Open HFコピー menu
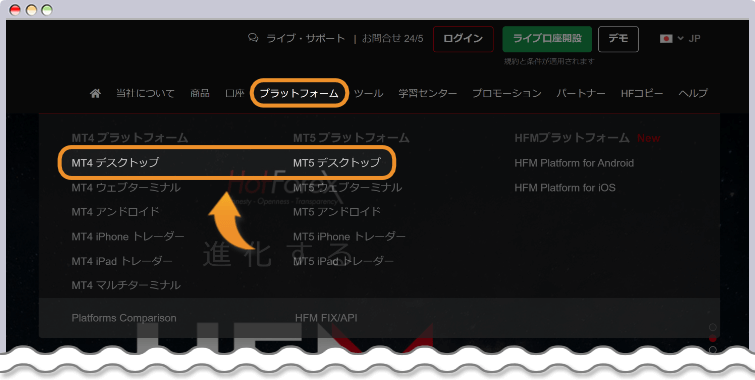This screenshot has height=380, width=755. click(x=642, y=93)
